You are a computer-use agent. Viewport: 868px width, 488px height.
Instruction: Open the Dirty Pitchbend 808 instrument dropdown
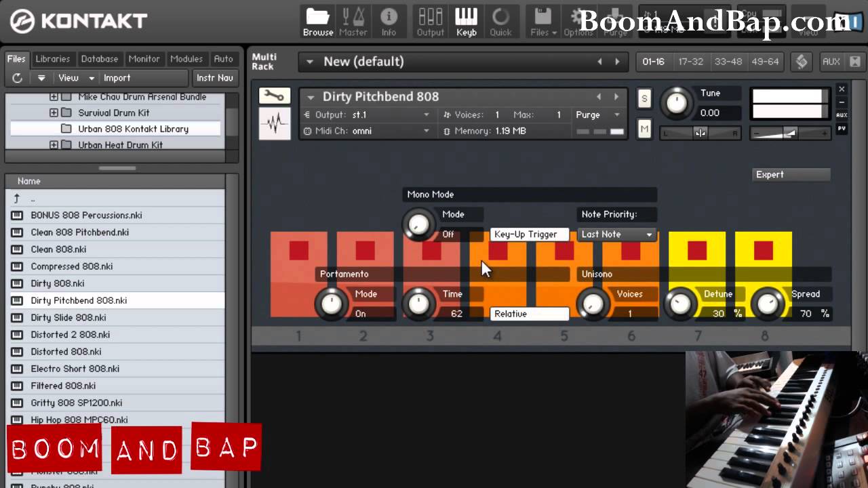(x=311, y=97)
